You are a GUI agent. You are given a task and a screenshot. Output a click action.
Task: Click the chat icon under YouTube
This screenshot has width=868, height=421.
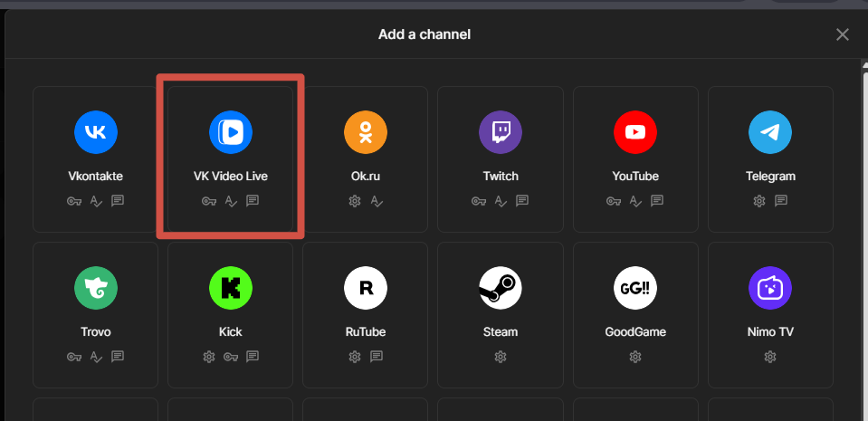coord(657,200)
